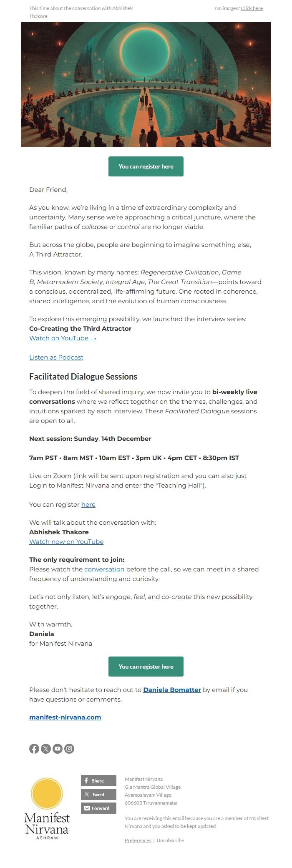The image size is (292, 868).
Task: Open the YouTube channel icon
Action: tap(58, 748)
